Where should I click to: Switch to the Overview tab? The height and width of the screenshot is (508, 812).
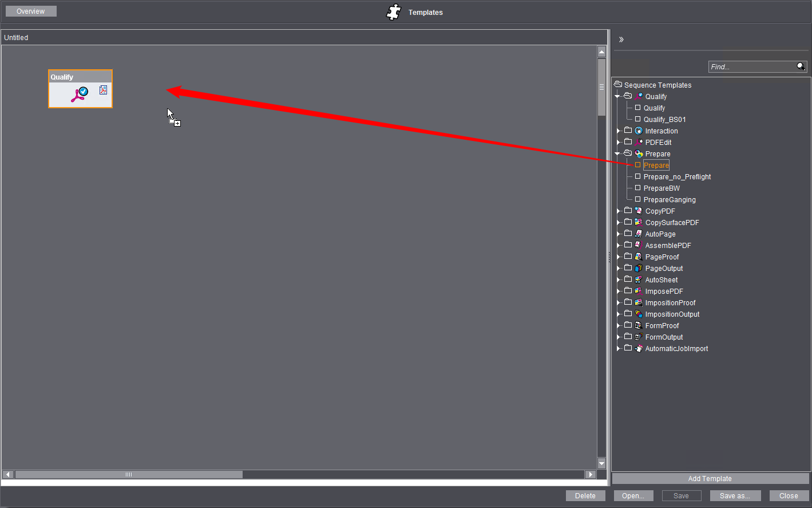click(31, 11)
